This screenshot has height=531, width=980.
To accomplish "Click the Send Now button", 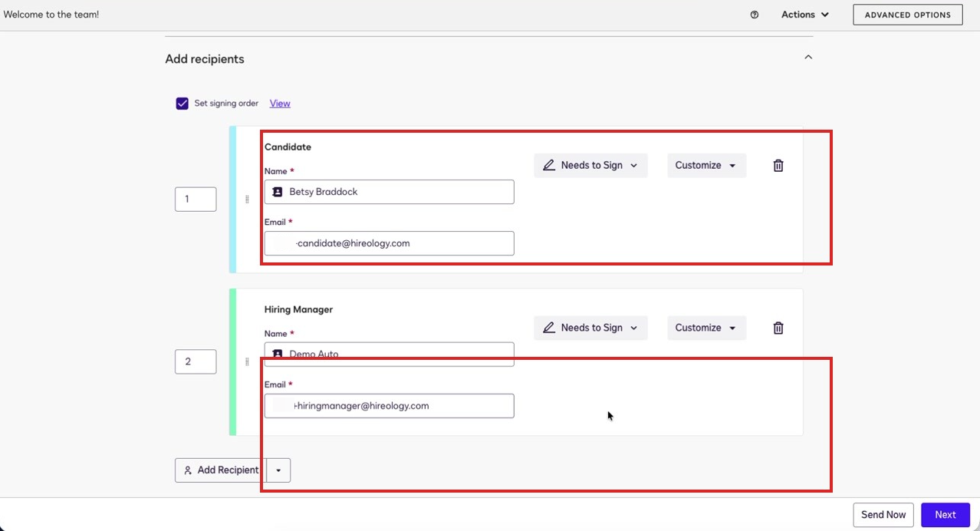I will (883, 515).
